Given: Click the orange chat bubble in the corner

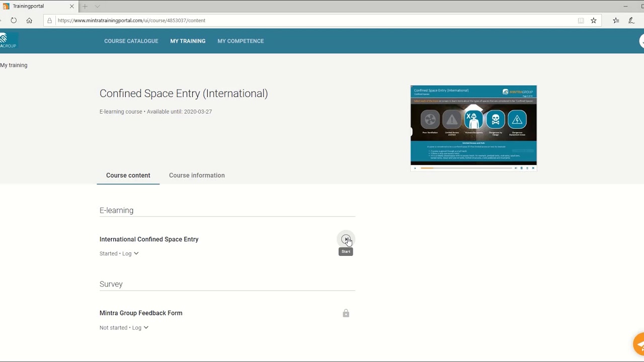Looking at the screenshot, I should tap(638, 344).
